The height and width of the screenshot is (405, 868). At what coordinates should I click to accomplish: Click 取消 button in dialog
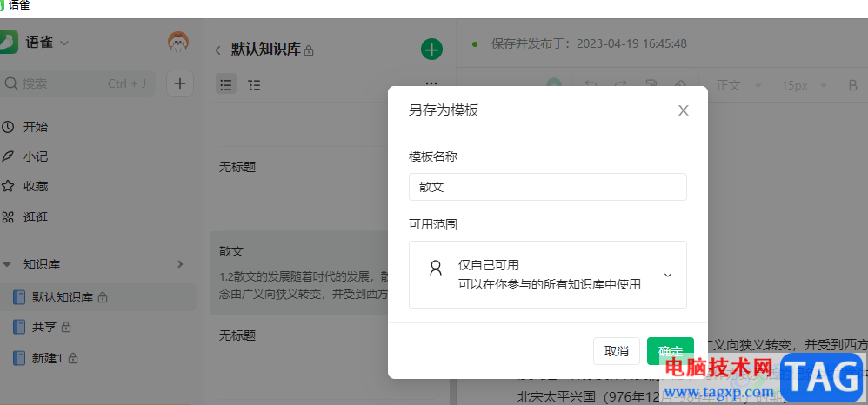coord(616,351)
